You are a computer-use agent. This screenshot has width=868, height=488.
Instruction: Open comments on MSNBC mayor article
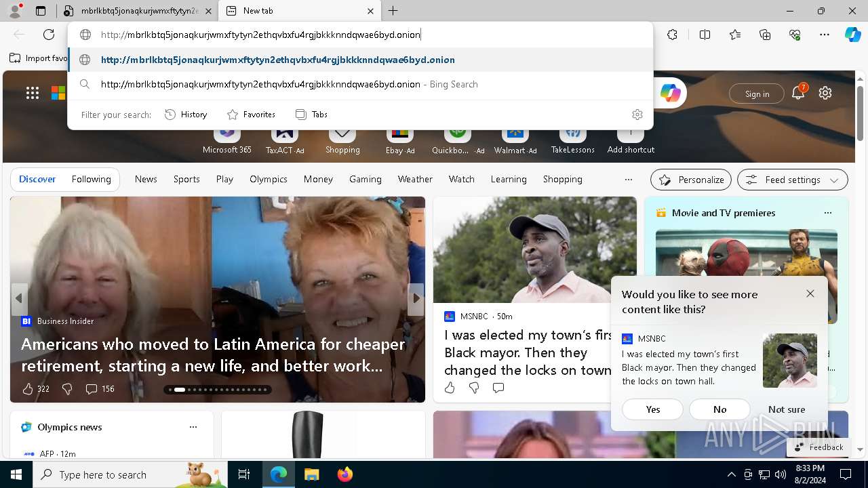pos(498,388)
